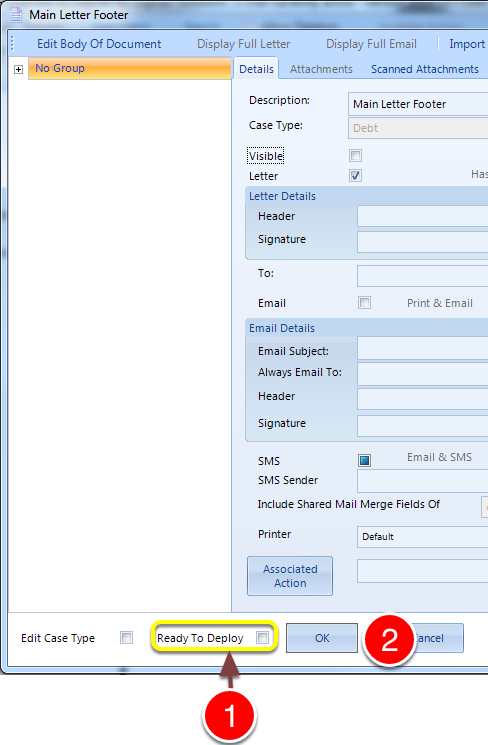
Task: Open the Printer Default dropdown
Action: 422,536
